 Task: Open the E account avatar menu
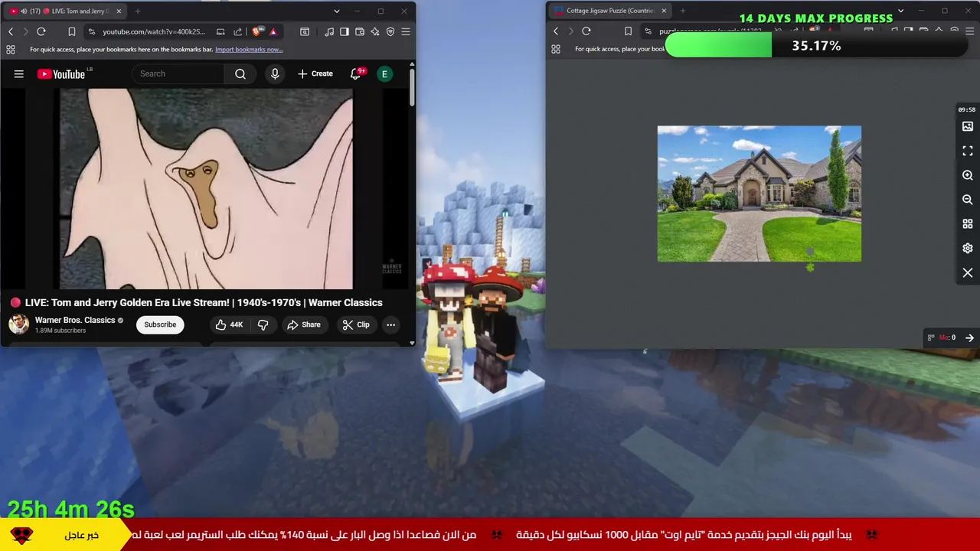tap(385, 73)
